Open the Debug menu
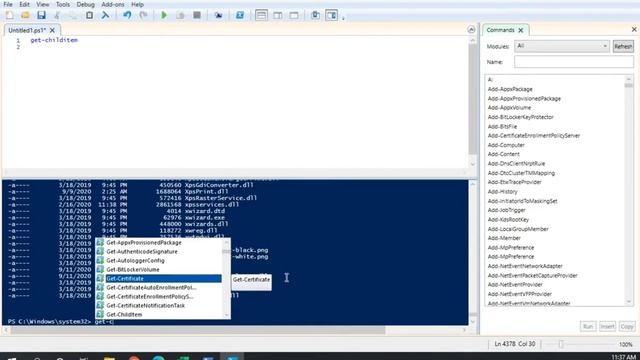 point(85,4)
